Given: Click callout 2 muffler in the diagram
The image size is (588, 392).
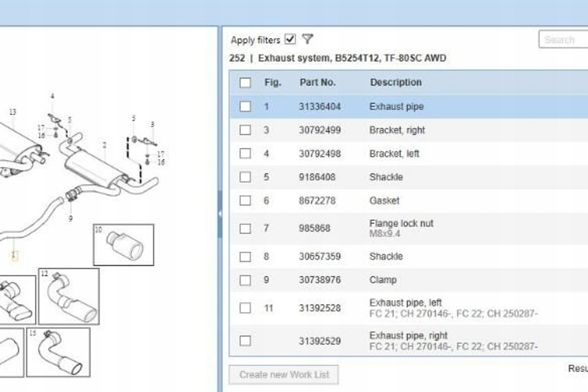Looking at the screenshot, I should tap(104, 145).
